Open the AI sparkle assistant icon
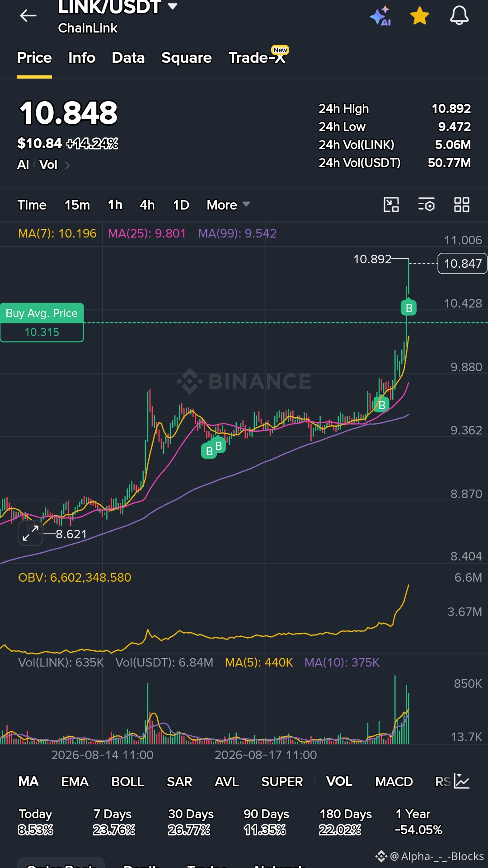 380,16
